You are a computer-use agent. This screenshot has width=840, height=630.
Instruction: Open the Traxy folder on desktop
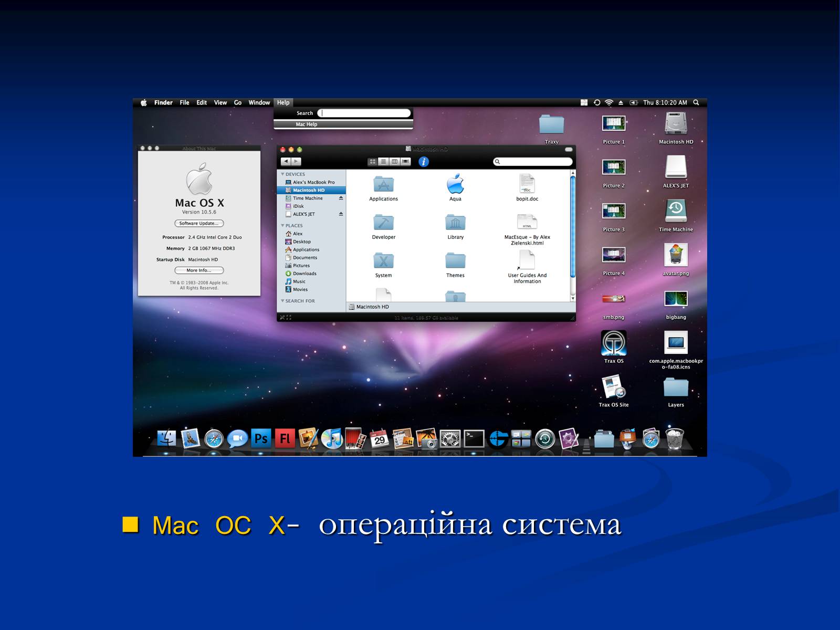click(551, 129)
